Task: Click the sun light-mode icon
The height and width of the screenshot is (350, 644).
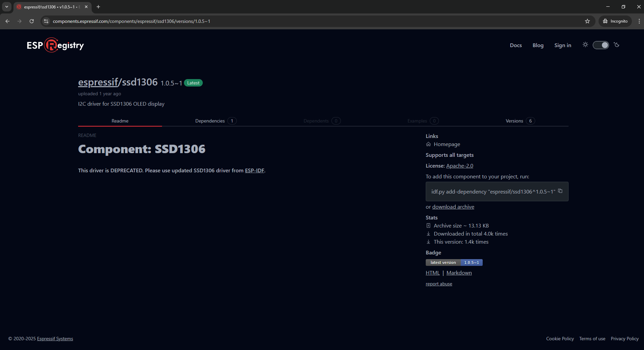Action: click(x=585, y=45)
